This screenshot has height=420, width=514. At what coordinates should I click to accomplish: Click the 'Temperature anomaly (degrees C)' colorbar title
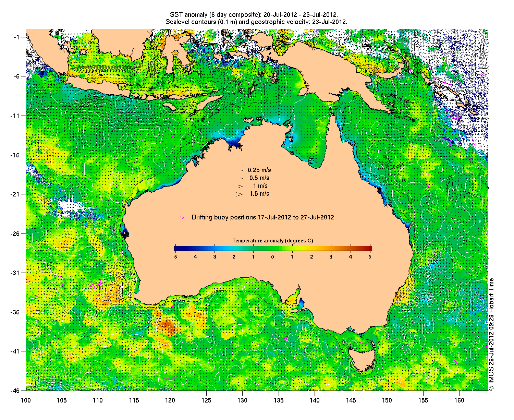point(273,241)
